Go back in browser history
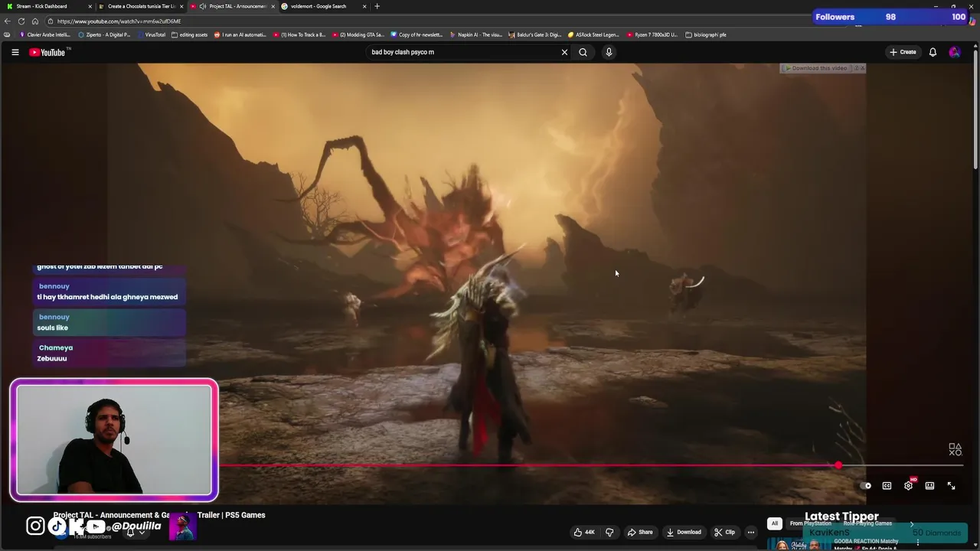 (8, 21)
